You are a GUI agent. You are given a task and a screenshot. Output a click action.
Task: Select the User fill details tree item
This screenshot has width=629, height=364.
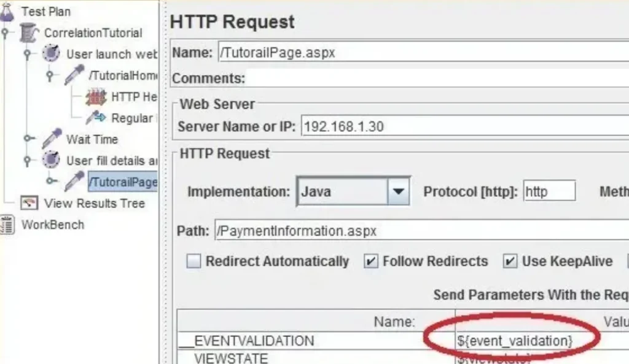click(112, 161)
